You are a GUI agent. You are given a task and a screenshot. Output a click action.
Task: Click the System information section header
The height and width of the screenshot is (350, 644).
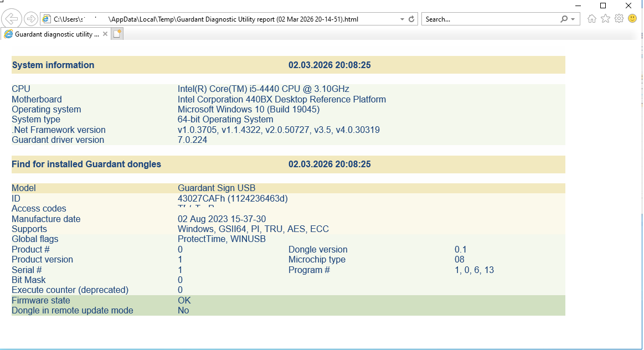[53, 65]
